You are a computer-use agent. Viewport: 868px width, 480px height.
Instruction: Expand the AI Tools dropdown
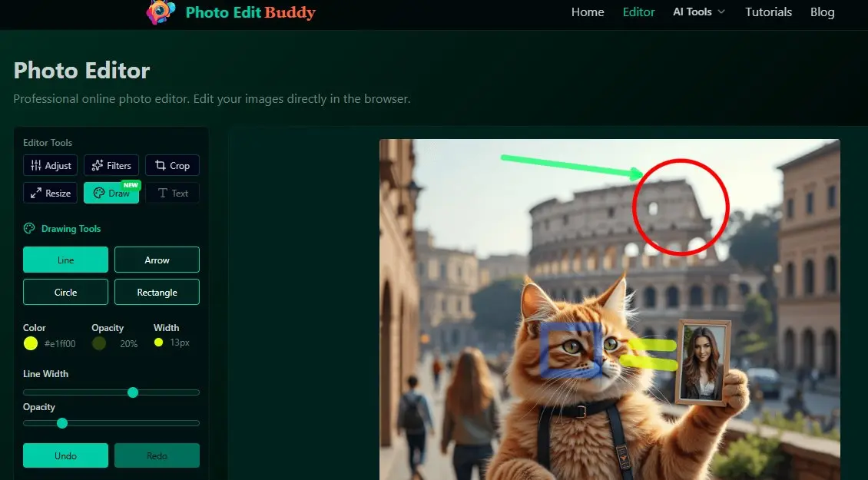point(697,12)
